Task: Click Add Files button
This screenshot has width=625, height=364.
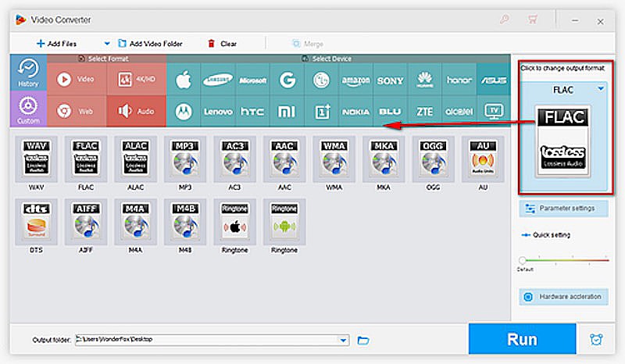Action: (56, 44)
